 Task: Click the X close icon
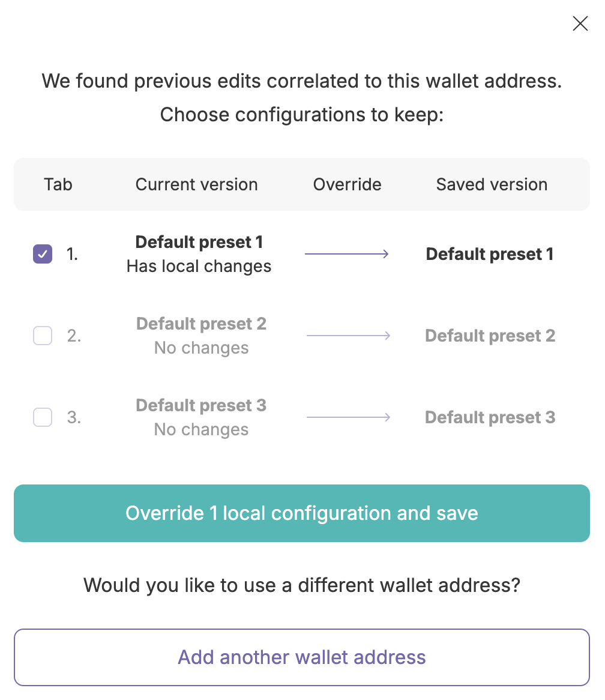click(580, 23)
